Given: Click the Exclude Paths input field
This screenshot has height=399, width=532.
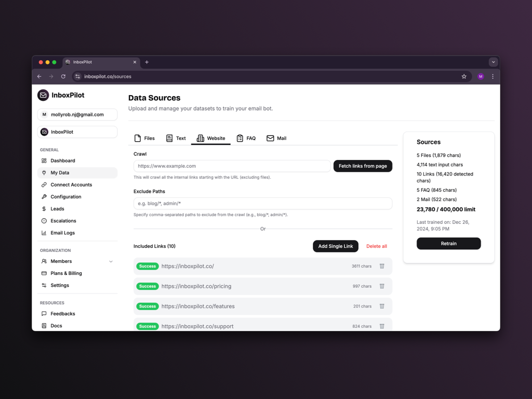Looking at the screenshot, I should [x=263, y=204].
